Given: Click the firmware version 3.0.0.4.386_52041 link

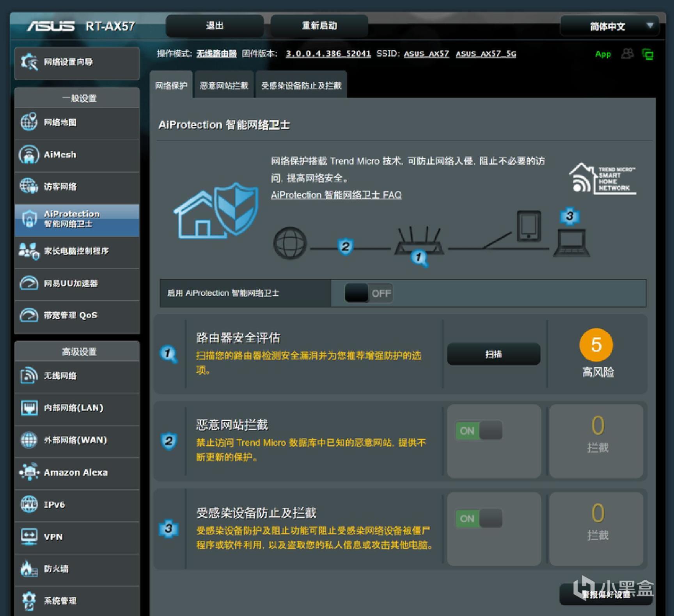Looking at the screenshot, I should 328,53.
